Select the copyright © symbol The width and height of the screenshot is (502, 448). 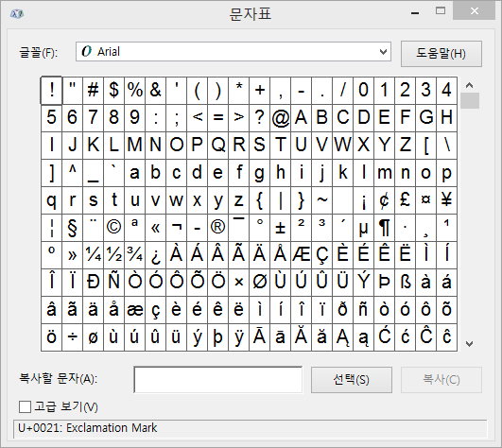pos(114,228)
